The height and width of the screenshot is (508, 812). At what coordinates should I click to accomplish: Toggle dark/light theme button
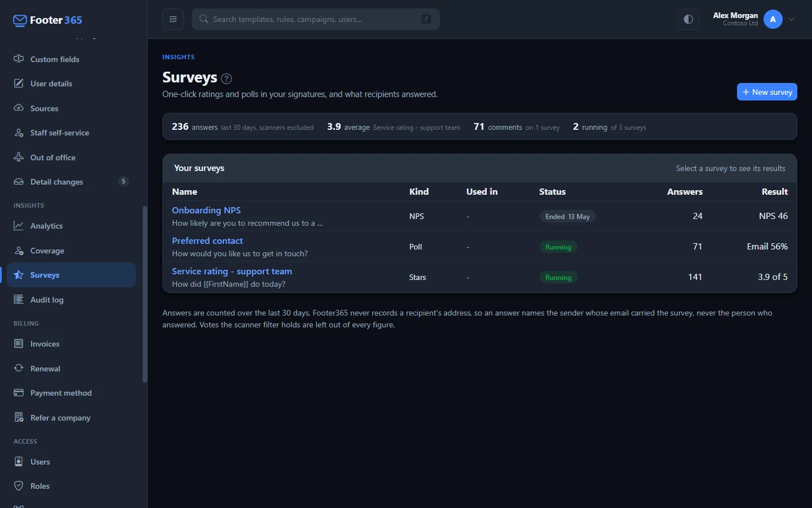pyautogui.click(x=688, y=19)
